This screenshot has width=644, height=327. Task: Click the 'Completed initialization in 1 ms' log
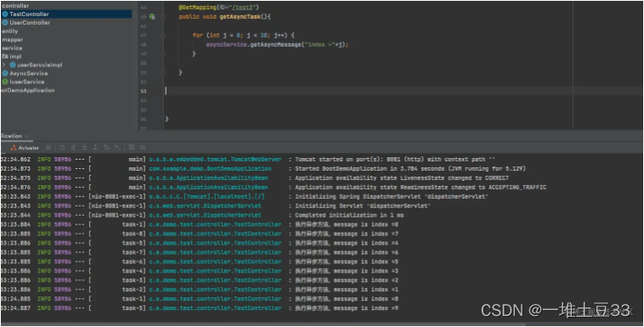(349, 215)
